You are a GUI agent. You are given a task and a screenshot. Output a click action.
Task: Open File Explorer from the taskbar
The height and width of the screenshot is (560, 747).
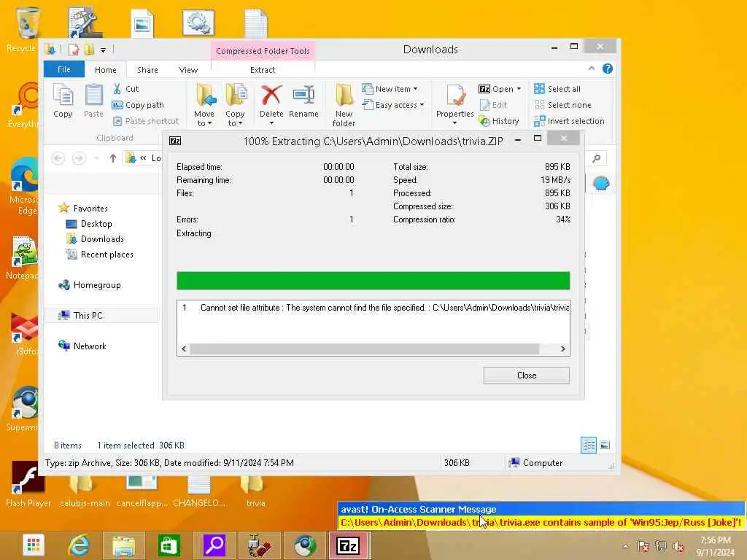click(123, 545)
